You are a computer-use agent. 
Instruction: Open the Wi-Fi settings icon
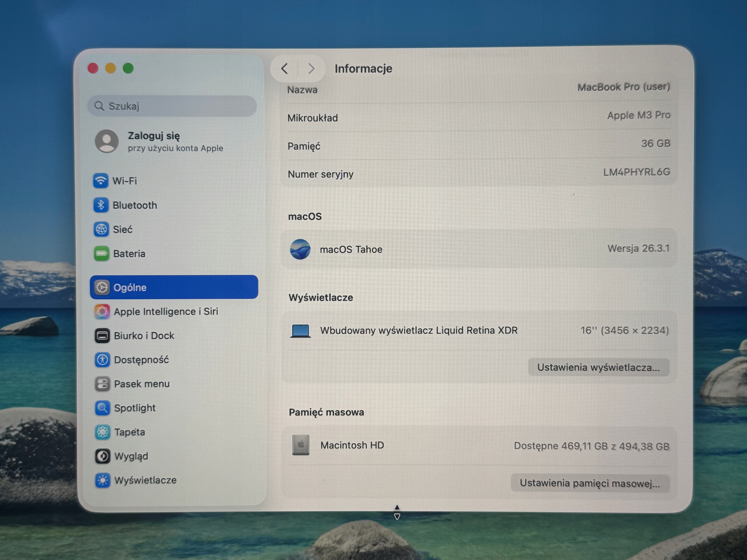pyautogui.click(x=101, y=181)
